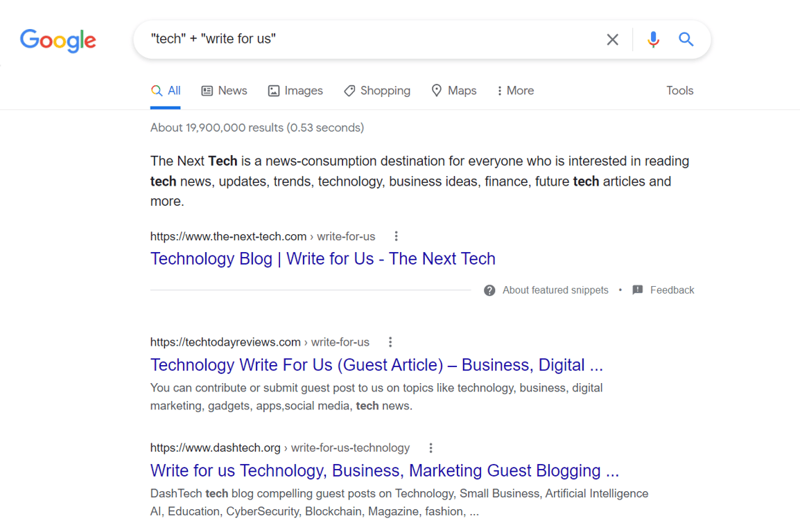Open the three-dot menu for the-next-tech.com result
The width and height of the screenshot is (800, 532).
396,236
